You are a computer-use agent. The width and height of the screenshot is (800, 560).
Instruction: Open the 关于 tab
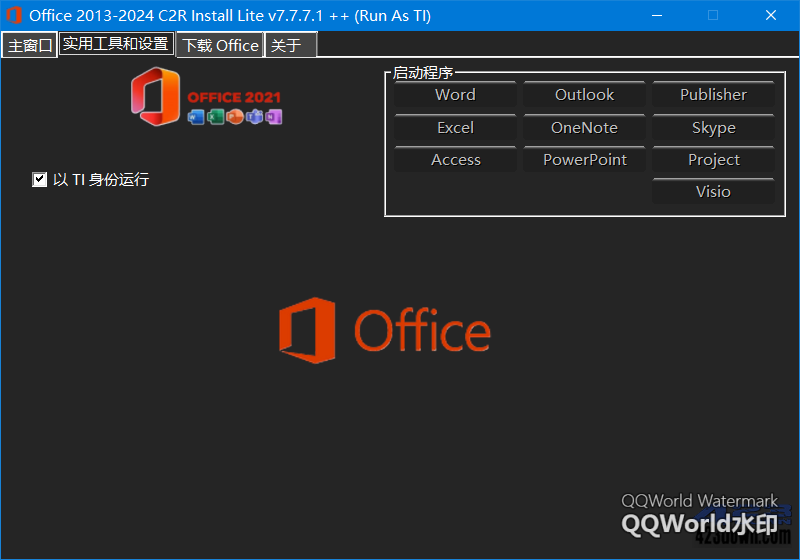click(290, 45)
